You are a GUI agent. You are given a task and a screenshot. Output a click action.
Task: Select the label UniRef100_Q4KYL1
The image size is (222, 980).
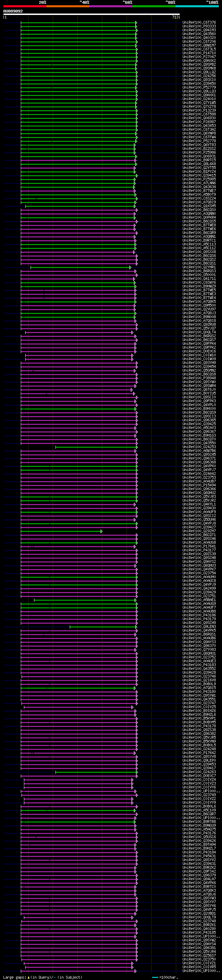click(x=199, y=504)
